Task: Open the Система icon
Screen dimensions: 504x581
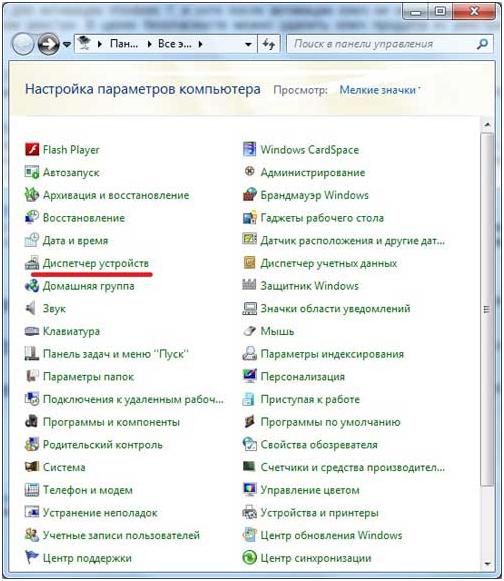Action: click(32, 467)
